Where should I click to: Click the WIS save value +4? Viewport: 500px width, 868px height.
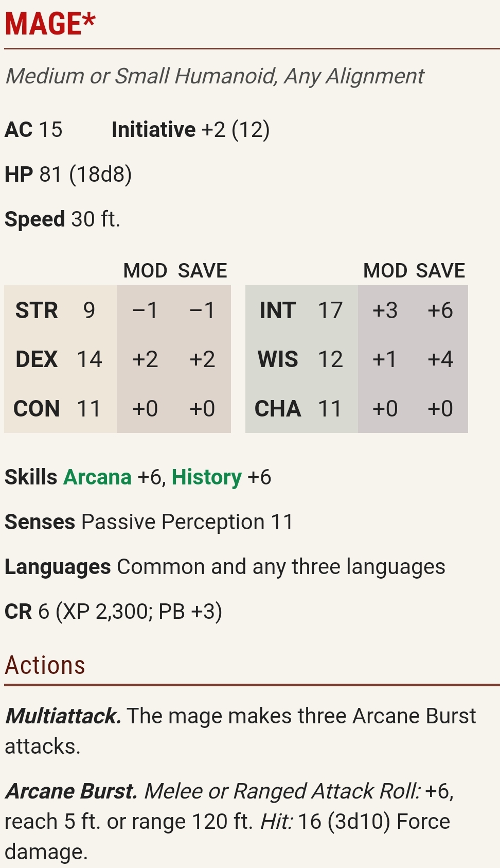[440, 359]
